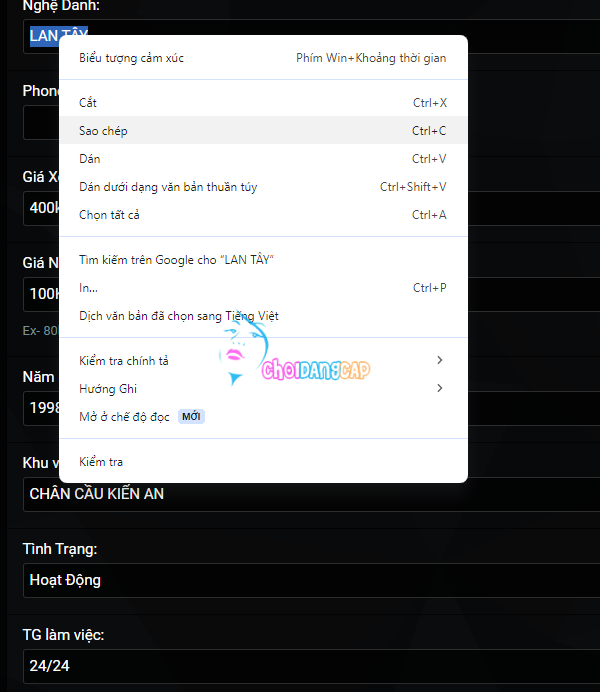This screenshot has width=600, height=692.
Task: Click the TG làm việc field 24/24
Action: 311,666
